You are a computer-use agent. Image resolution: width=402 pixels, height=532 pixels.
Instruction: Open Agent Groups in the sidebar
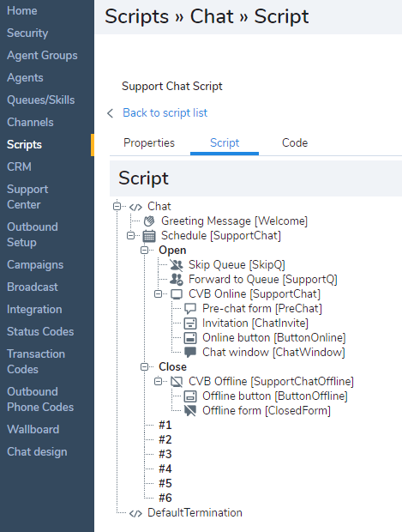42,55
